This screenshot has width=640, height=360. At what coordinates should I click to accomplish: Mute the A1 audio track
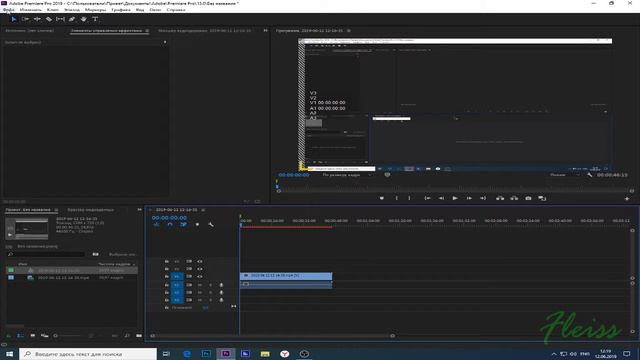(x=200, y=285)
